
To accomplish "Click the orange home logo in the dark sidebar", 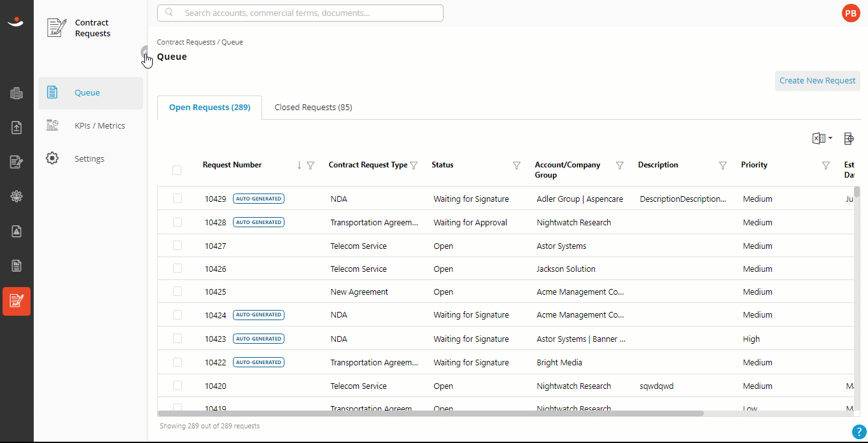I will [16, 22].
